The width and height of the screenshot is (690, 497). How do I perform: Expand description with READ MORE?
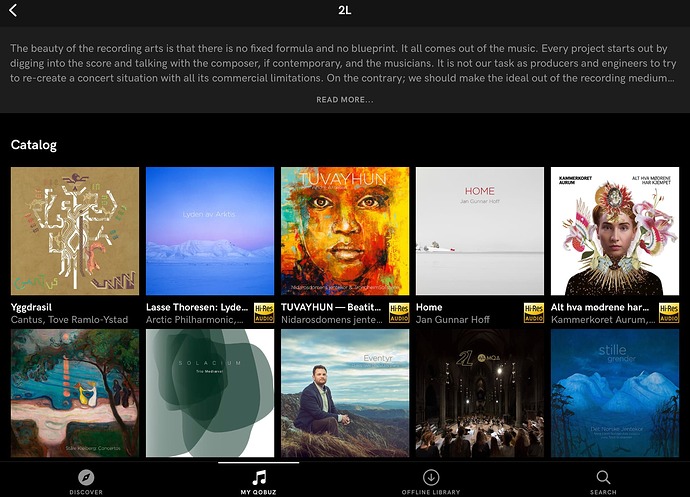345,100
